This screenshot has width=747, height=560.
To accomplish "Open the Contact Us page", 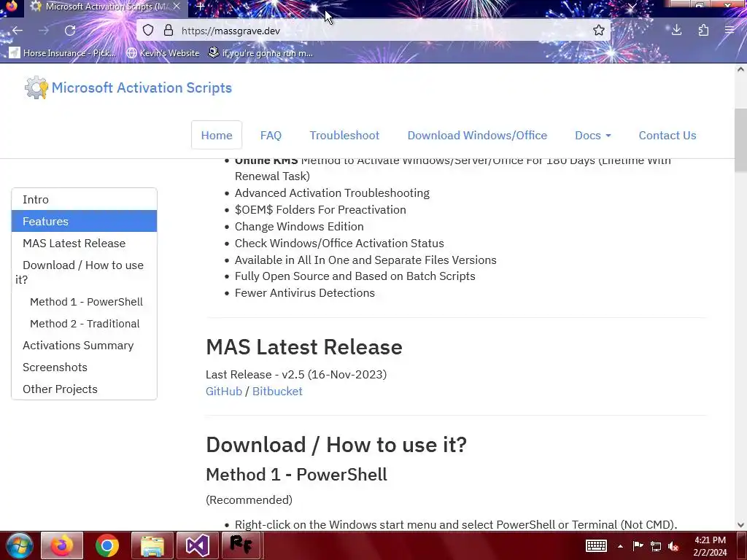I will click(x=667, y=135).
